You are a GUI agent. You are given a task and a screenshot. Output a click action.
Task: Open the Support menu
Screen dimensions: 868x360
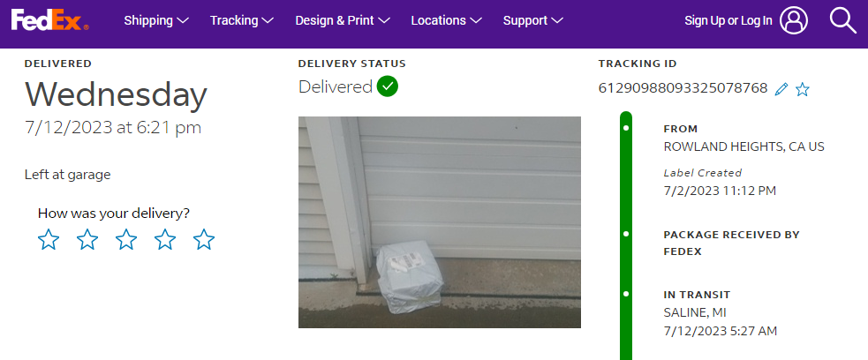(533, 20)
